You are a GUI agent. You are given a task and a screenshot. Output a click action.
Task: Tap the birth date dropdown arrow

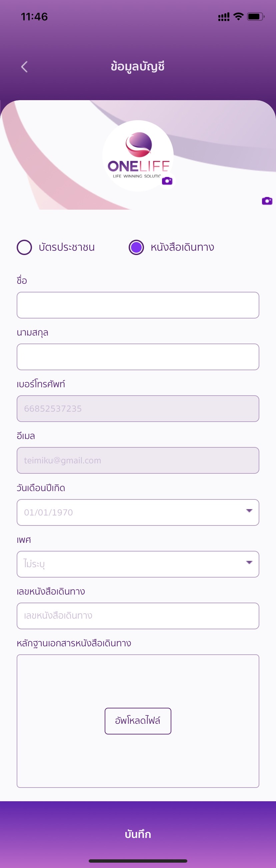coord(249,511)
